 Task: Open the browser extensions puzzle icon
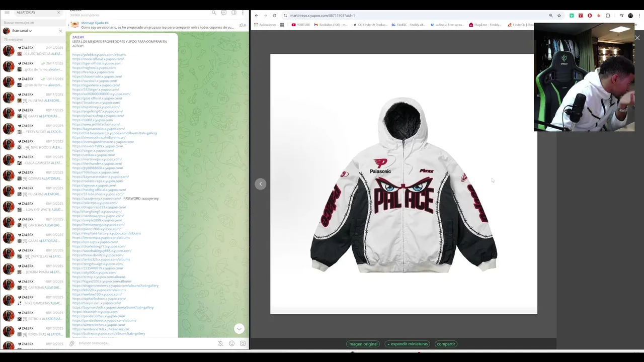(608, 16)
